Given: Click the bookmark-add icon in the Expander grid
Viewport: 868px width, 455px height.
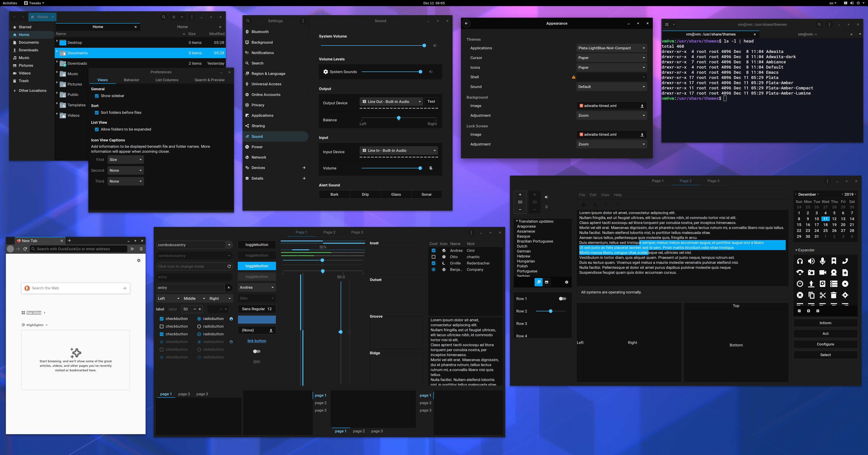Looking at the screenshot, I should point(834,261).
